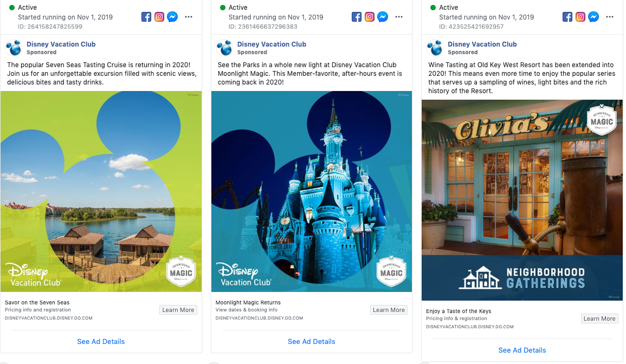Click Facebook icon on Moonlight Magic ad

point(357,17)
